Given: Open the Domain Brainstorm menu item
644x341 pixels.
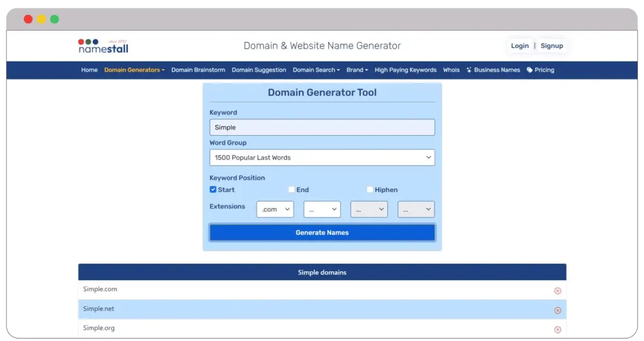Looking at the screenshot, I should 198,70.
